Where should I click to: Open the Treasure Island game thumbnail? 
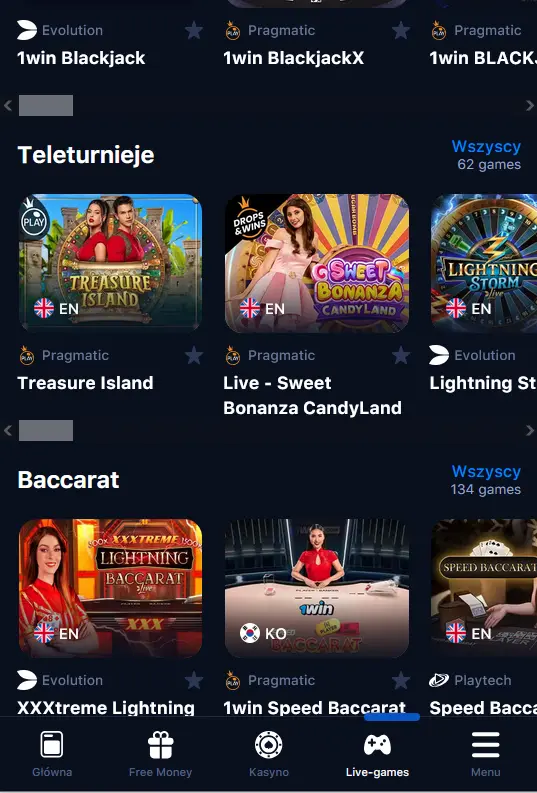110,263
